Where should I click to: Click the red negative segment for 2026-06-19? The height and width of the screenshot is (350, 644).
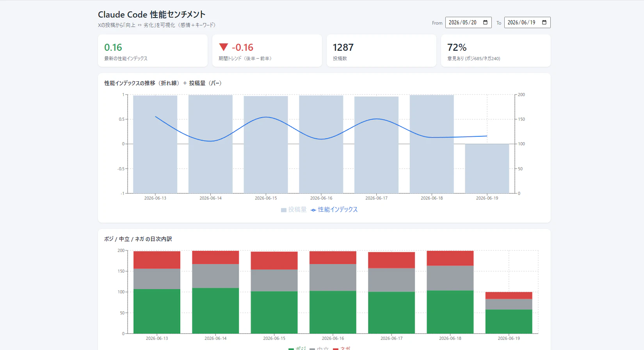[x=509, y=295]
